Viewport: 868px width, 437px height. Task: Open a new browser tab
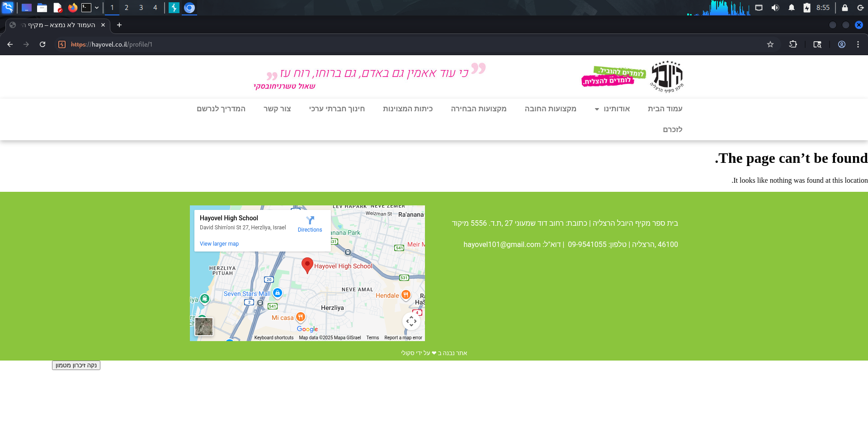119,25
